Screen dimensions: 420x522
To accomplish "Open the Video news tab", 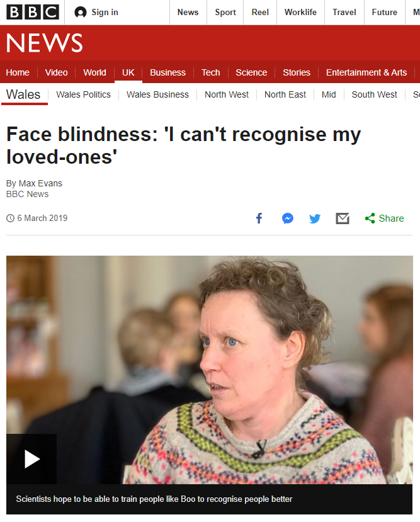I will 56,72.
